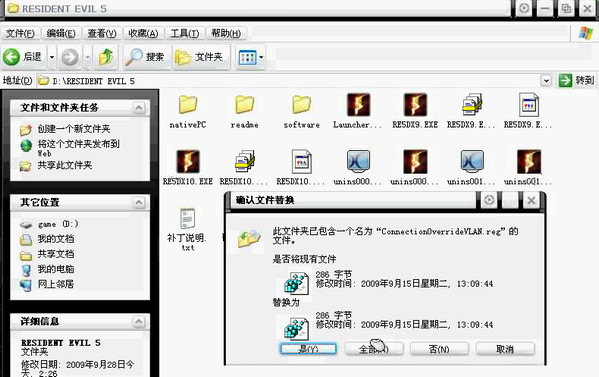
Task: Open 我的电脑 location link
Action: tap(56, 269)
